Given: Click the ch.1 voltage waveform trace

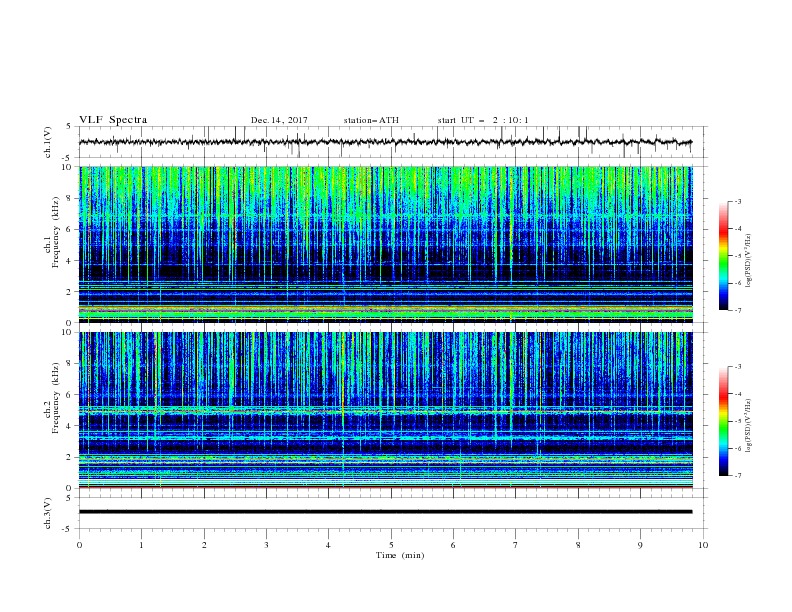Looking at the screenshot, I should click(x=385, y=142).
